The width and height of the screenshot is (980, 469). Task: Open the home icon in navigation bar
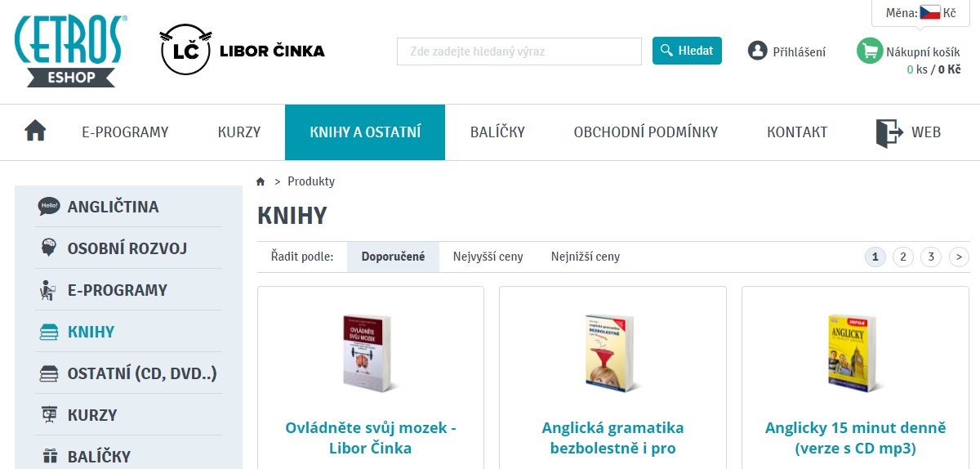pyautogui.click(x=35, y=131)
